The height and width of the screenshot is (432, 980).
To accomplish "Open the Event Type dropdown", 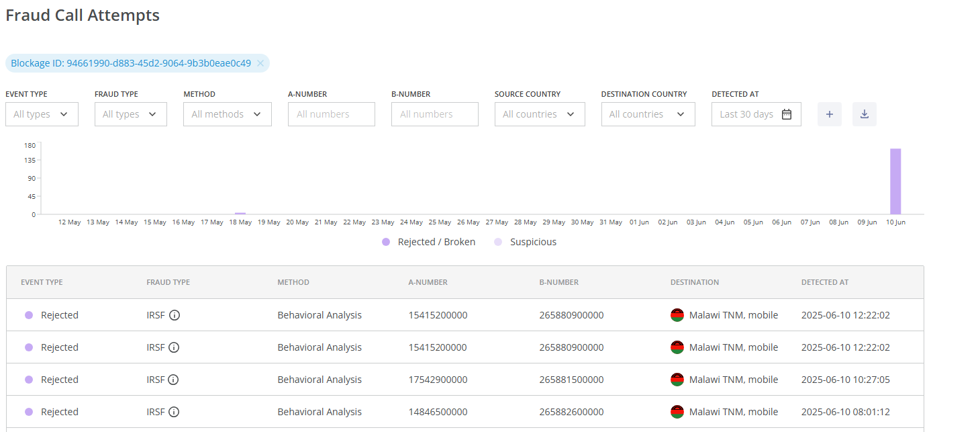I will pos(42,114).
